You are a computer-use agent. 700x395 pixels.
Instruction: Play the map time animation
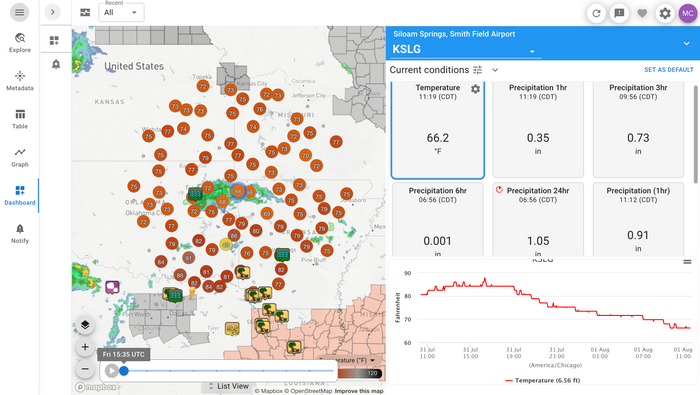[x=111, y=370]
